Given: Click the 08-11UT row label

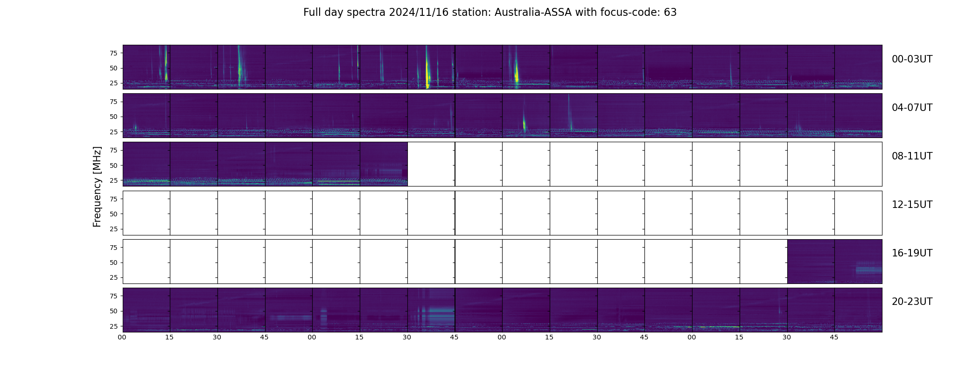Looking at the screenshot, I should (912, 156).
